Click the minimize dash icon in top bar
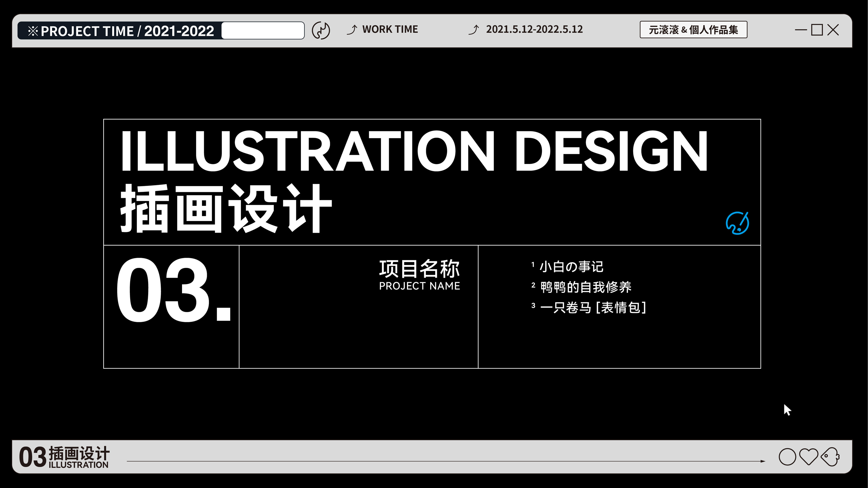This screenshot has height=488, width=868. [x=801, y=30]
